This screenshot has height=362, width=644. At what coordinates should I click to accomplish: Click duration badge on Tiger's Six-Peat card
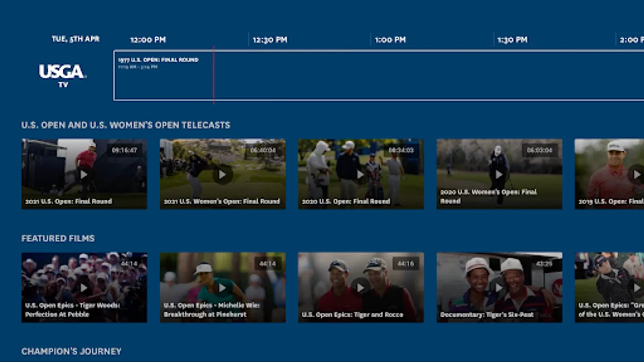[x=544, y=264]
